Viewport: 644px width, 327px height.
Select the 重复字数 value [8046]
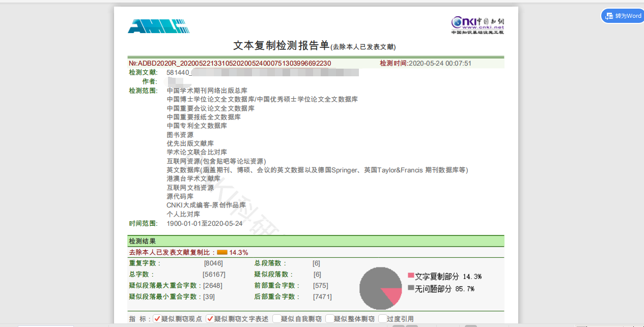click(x=213, y=263)
